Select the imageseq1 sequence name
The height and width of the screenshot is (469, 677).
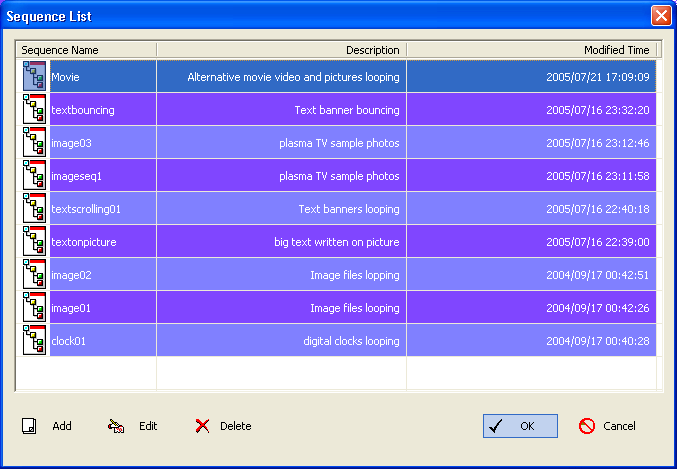[76, 176]
